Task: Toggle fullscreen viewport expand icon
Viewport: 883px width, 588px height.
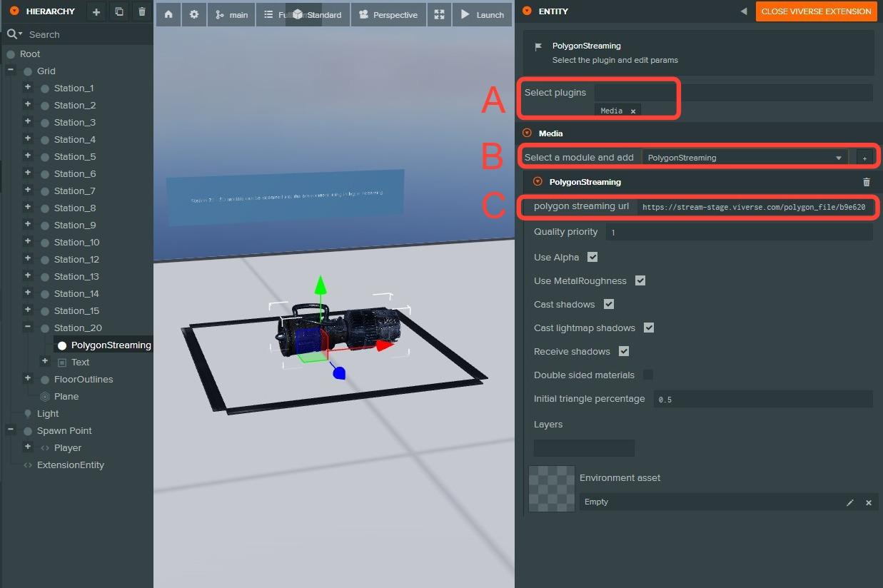Action: tap(439, 15)
